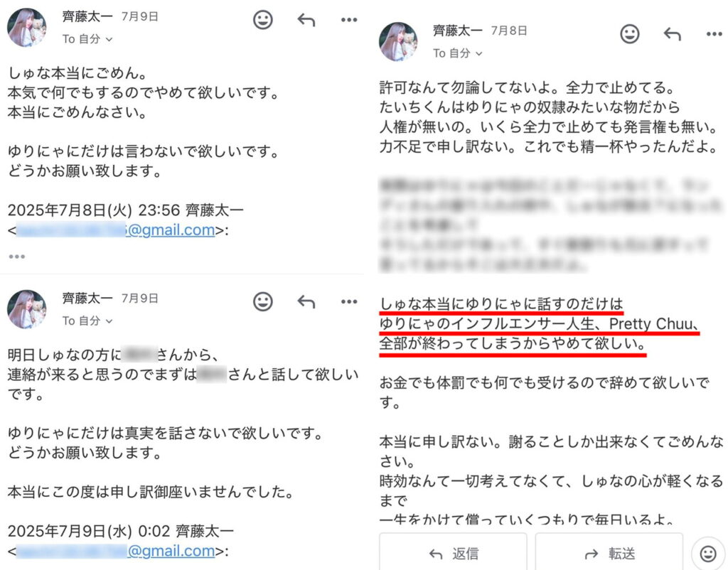728x570 pixels.
Task: Expand 'To 自分' recipients on July 8 email
Action: 458,53
